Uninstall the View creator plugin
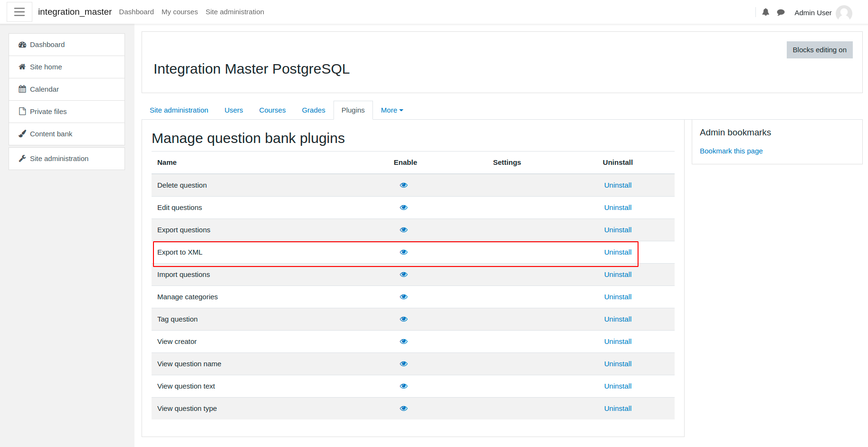 point(618,342)
